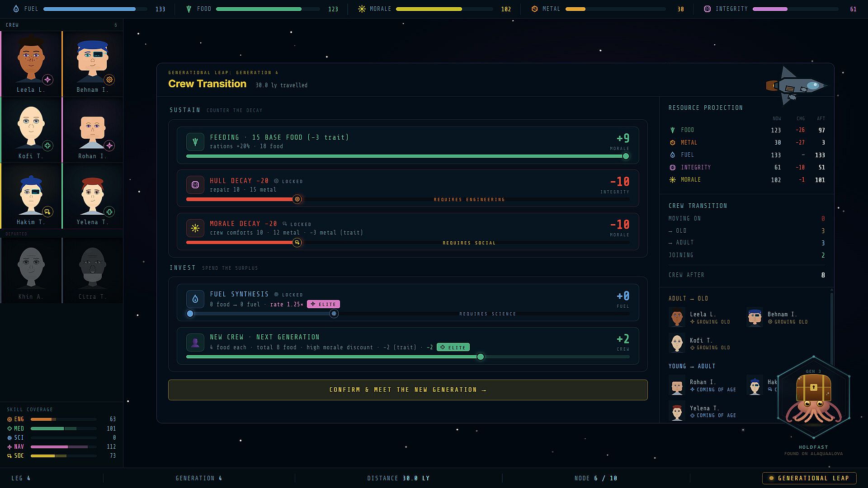Screen dimensions: 868x488
Task: Click the Holdfast octopus chest artifact
Action: tap(814, 397)
